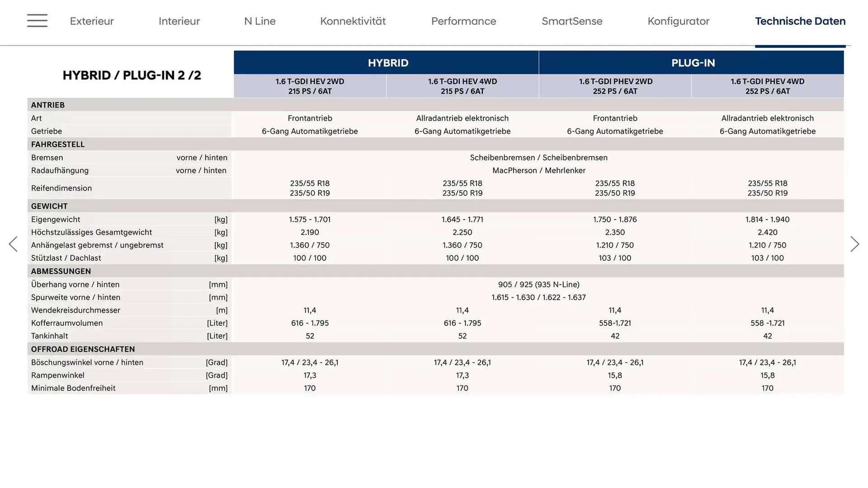
Task: Select the 1.6 T-GDI PHEV 4WD variant header
Action: 767,86
